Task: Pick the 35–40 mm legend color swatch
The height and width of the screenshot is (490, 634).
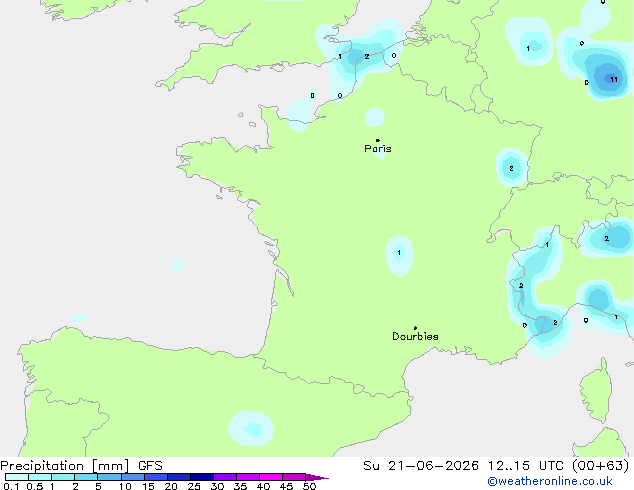Action: coord(247,477)
